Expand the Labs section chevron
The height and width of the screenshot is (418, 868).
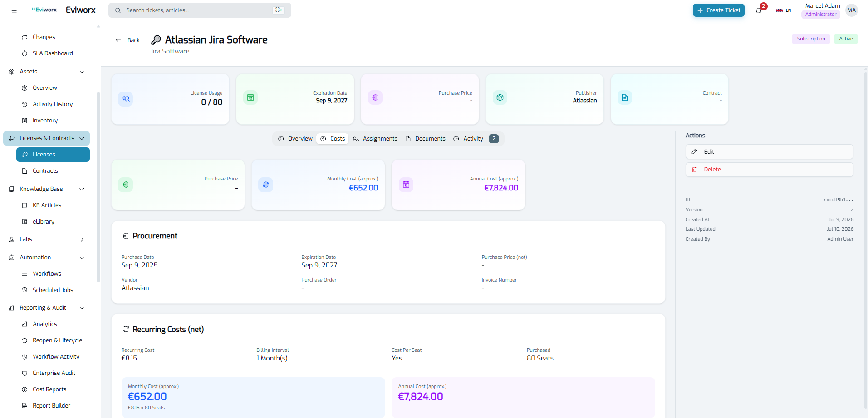(x=82, y=239)
